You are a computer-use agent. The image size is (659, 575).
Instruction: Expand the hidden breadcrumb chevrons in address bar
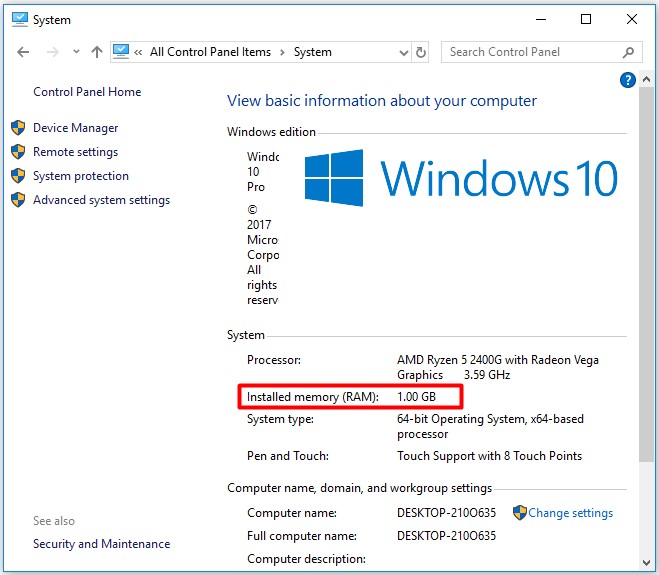(138, 52)
